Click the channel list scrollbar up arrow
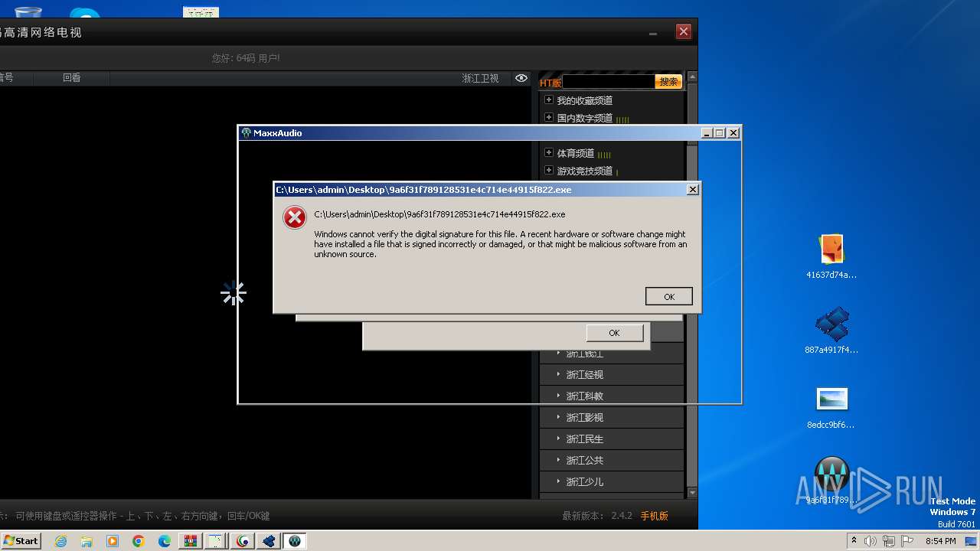980x551 pixels. tap(692, 77)
